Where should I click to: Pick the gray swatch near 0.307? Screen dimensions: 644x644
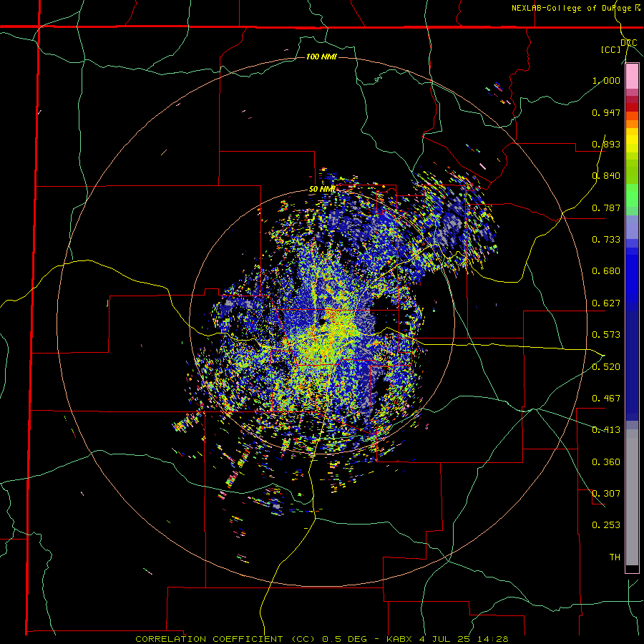coord(632,497)
